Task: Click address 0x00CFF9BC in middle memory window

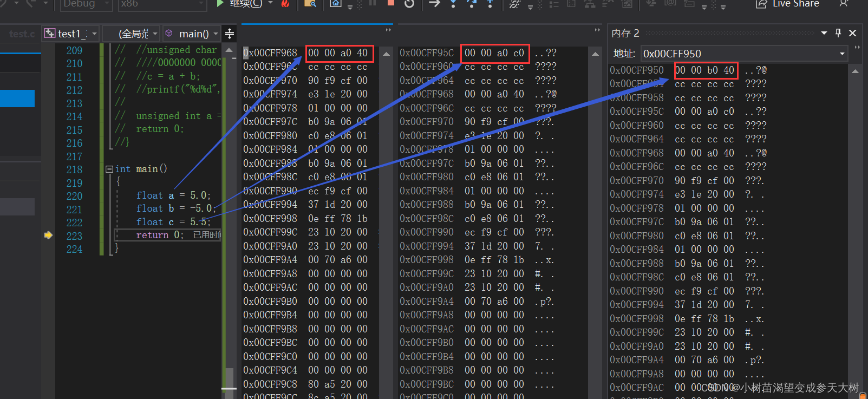Action: tap(426, 384)
